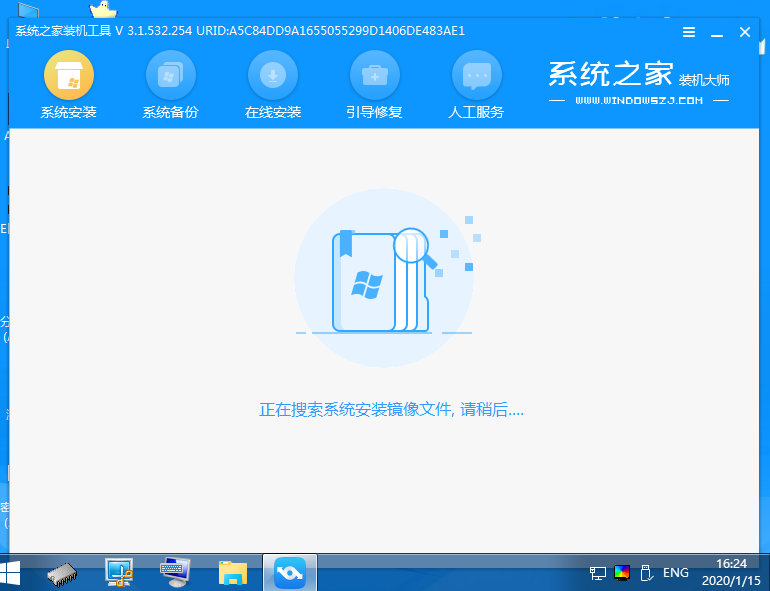Image resolution: width=770 pixels, height=591 pixels.
Task: Open the 引导修复 (Boot Repair) tool
Action: 374,75
